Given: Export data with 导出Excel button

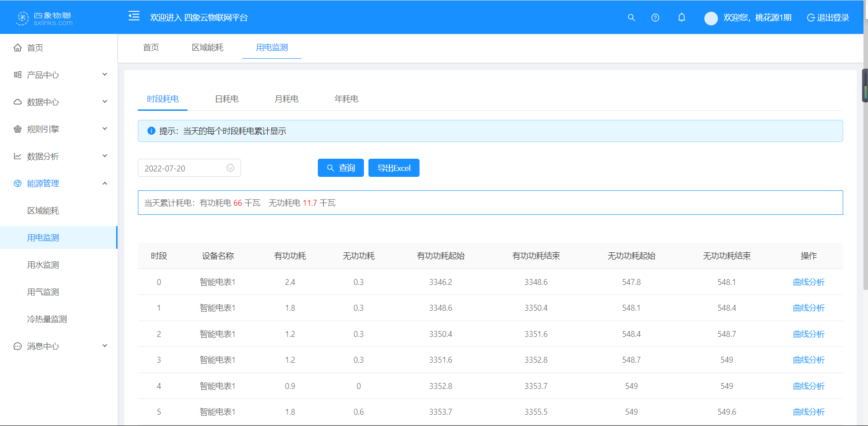Looking at the screenshot, I should click(394, 168).
